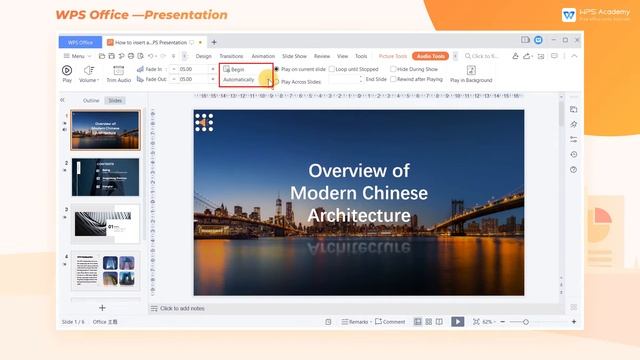Open the Review tab
The height and width of the screenshot is (360, 640).
(x=322, y=56)
